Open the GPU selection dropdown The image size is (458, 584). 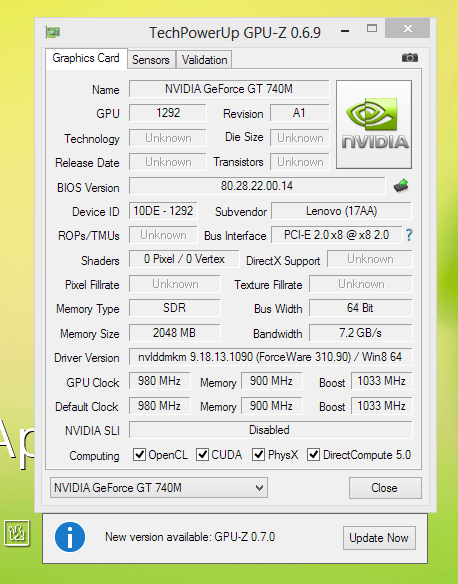pos(159,488)
